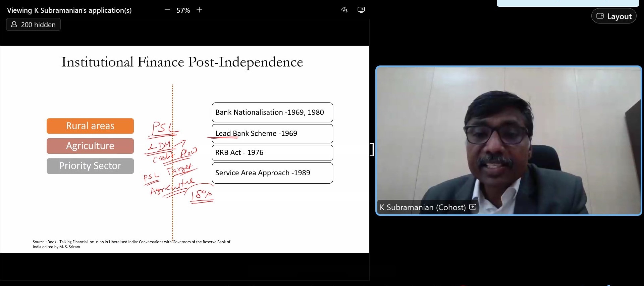Click the 57% zoom level indicator
The image size is (644, 286).
coord(183,10)
